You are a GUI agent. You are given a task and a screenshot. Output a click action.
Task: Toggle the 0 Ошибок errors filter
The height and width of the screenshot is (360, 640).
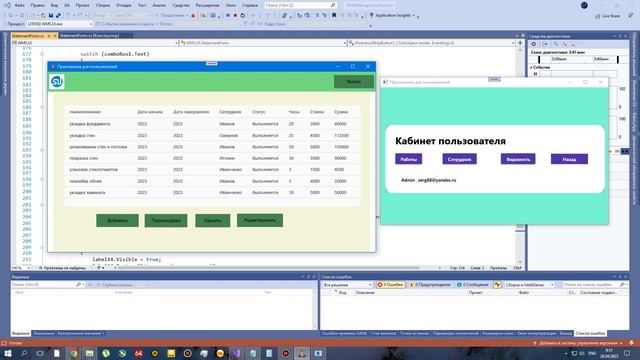coord(391,284)
